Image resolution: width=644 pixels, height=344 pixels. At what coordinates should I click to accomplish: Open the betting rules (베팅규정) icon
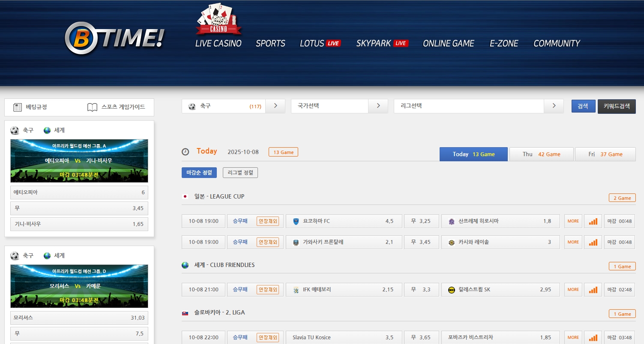(18, 107)
